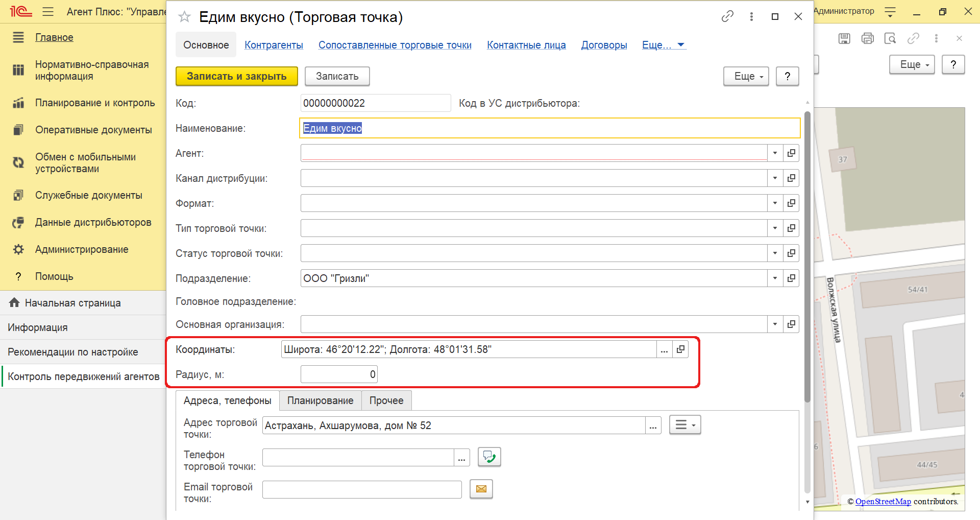Click the hamburger menu next to the 1C logo
This screenshot has height=520, width=980.
[x=48, y=11]
